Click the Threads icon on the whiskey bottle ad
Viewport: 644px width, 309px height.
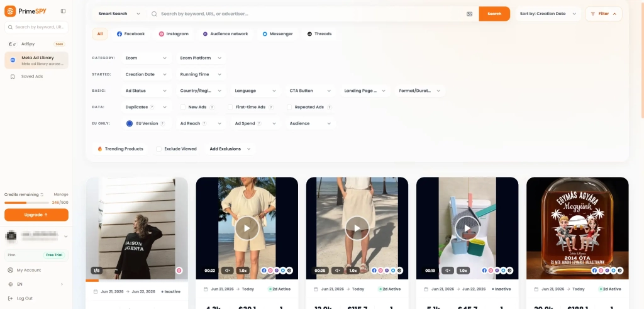click(x=619, y=271)
